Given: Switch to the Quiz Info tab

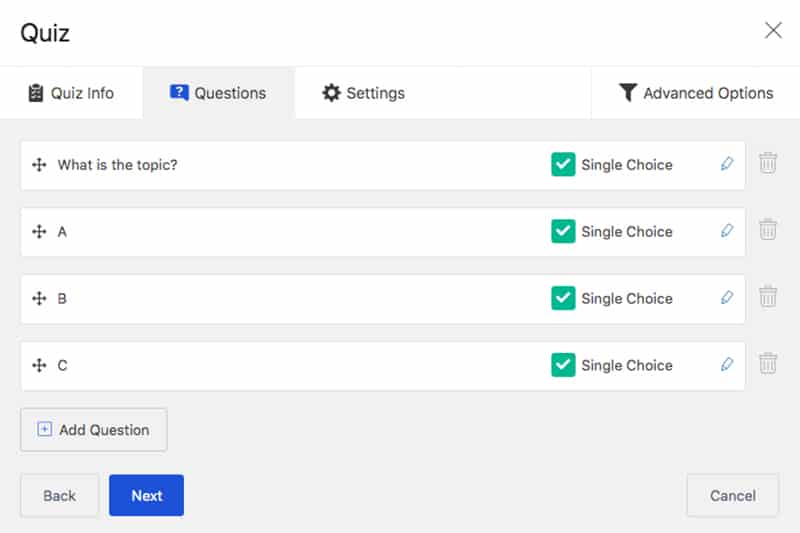Looking at the screenshot, I should coord(71,93).
